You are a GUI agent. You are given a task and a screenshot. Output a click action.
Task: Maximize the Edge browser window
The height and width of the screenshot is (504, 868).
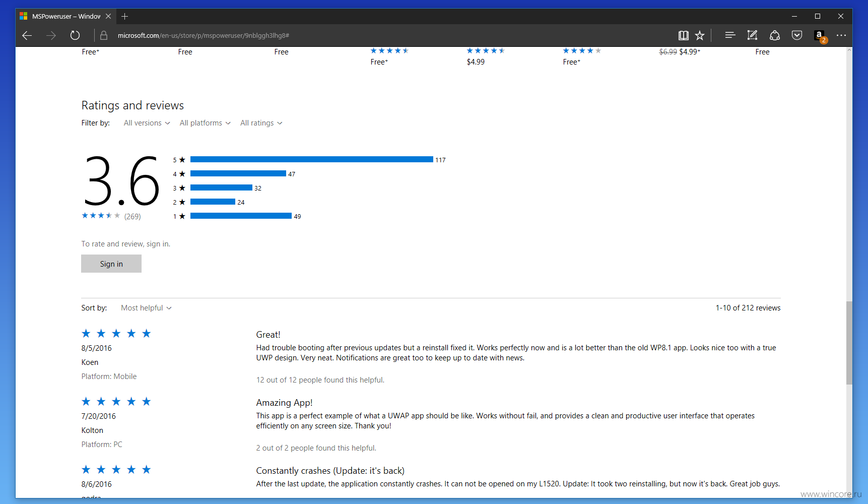coord(818,16)
